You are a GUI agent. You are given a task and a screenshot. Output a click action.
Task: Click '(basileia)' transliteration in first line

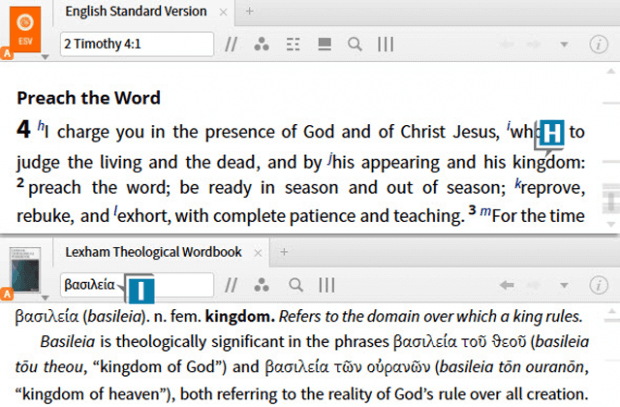(114, 316)
